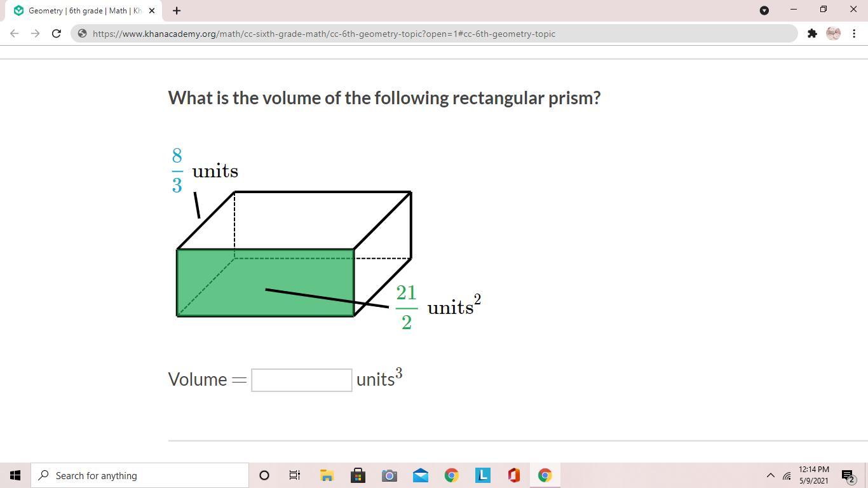Click the Chrome menu three dots
This screenshot has height=488, width=868.
(854, 34)
